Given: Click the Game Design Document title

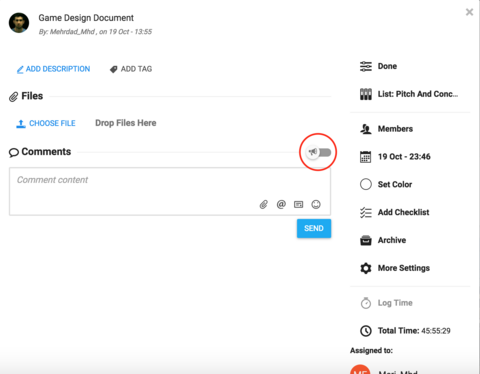Looking at the screenshot, I should (x=86, y=18).
